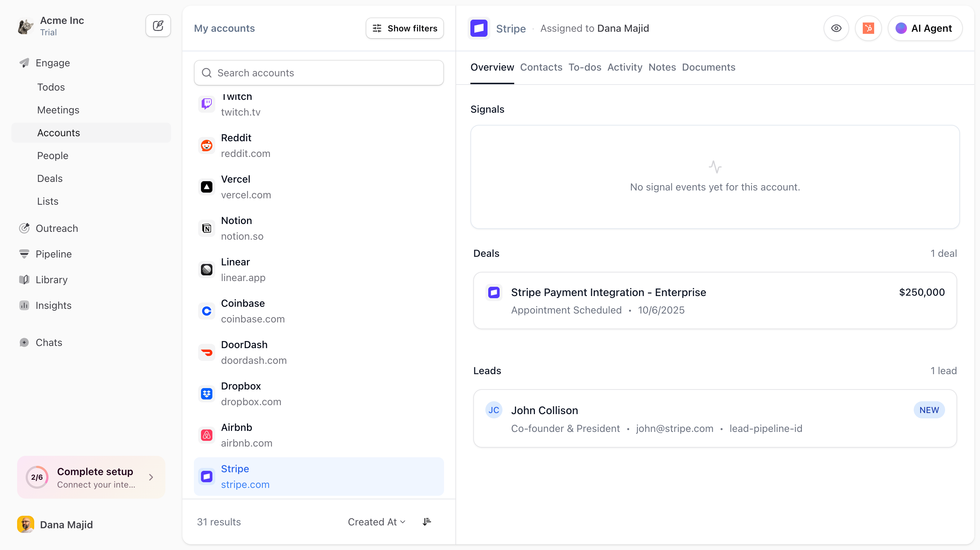The height and width of the screenshot is (550, 980).
Task: Open the Activity tab
Action: 625,67
